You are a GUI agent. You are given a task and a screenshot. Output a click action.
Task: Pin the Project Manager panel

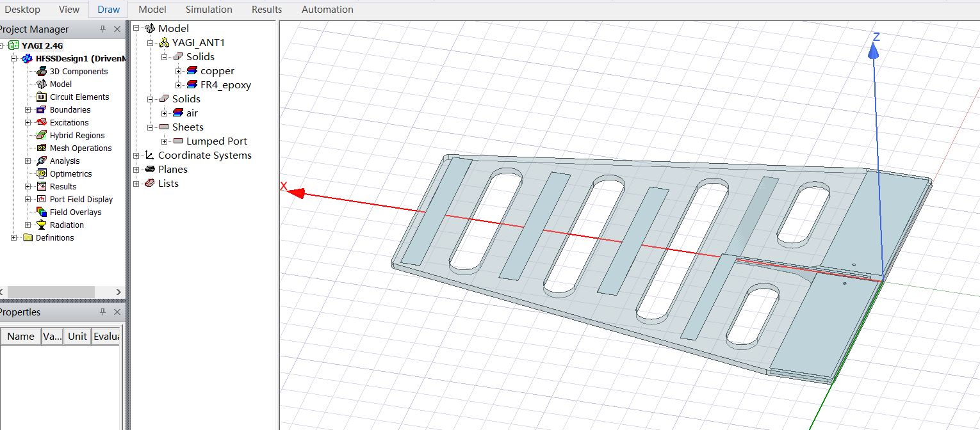pyautogui.click(x=102, y=29)
